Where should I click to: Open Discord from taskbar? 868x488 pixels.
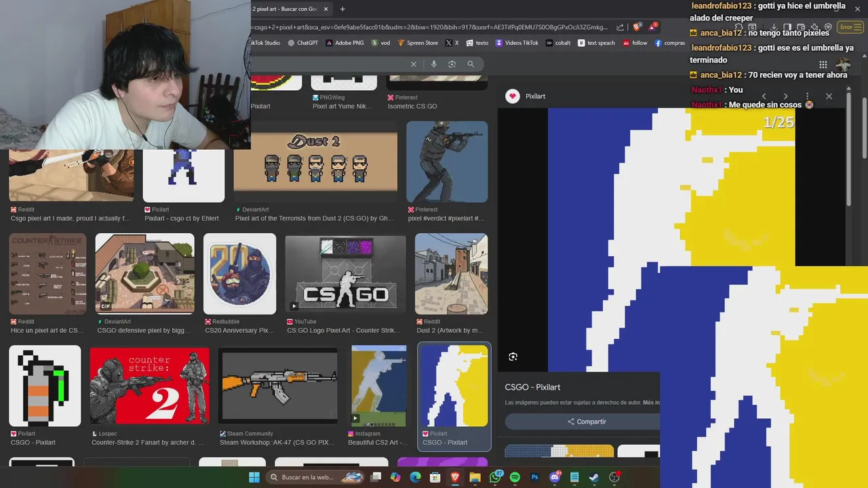(x=555, y=478)
